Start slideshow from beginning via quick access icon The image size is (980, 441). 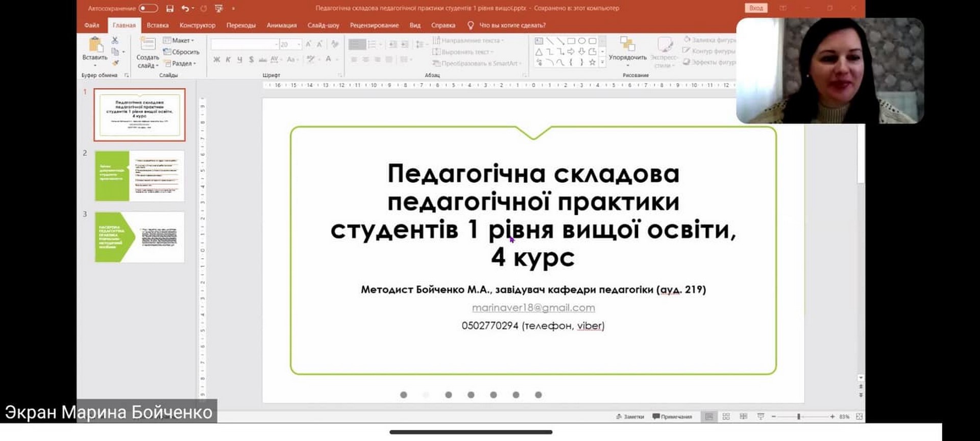(x=219, y=9)
